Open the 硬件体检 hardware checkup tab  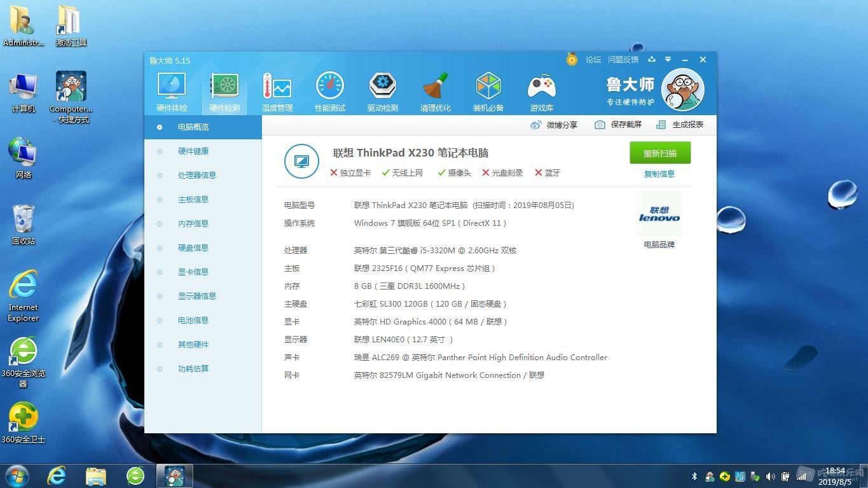coord(172,92)
